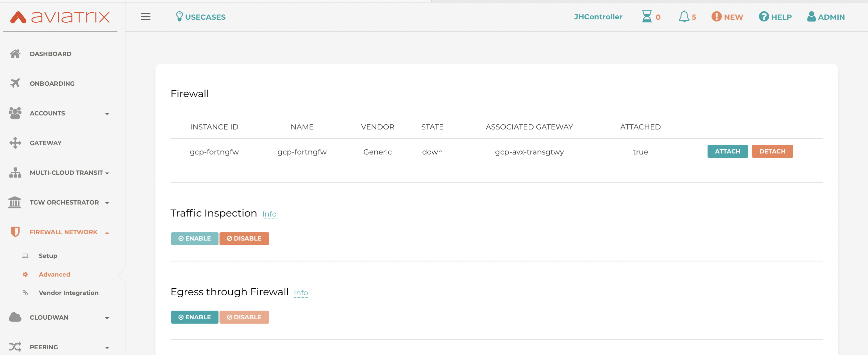This screenshot has height=355, width=868.
Task: Click the NEW exclamation alert icon
Action: click(716, 17)
